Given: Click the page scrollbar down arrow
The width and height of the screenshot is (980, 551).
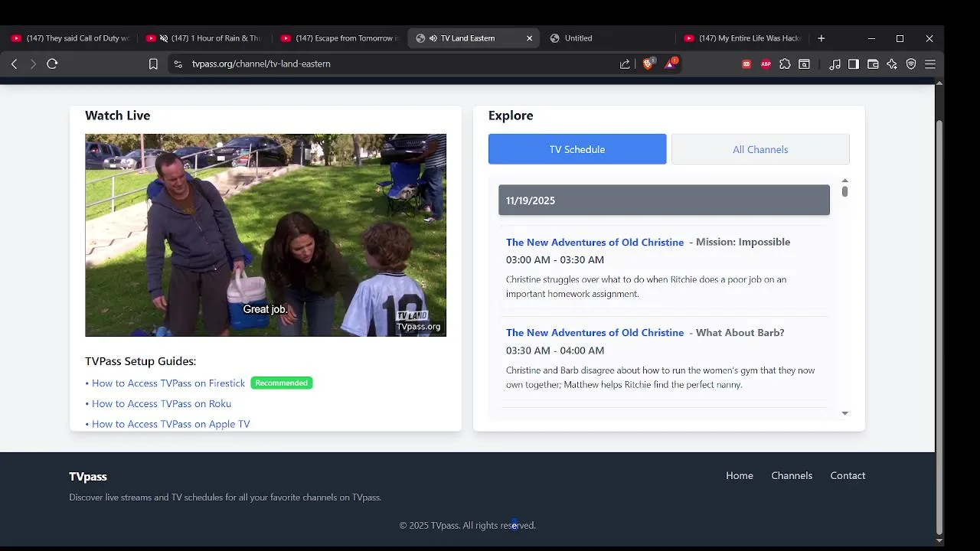Looking at the screenshot, I should [x=939, y=541].
